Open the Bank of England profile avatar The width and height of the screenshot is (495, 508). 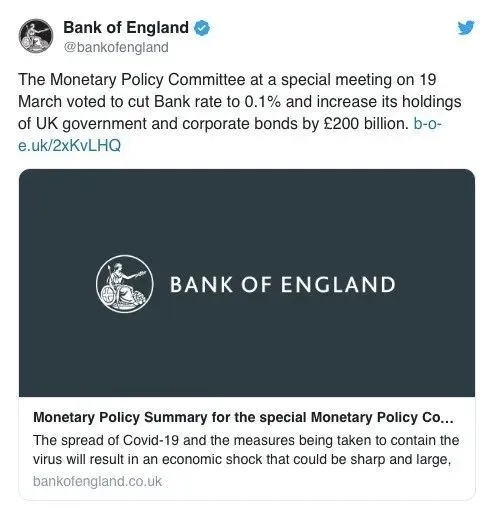coord(36,36)
